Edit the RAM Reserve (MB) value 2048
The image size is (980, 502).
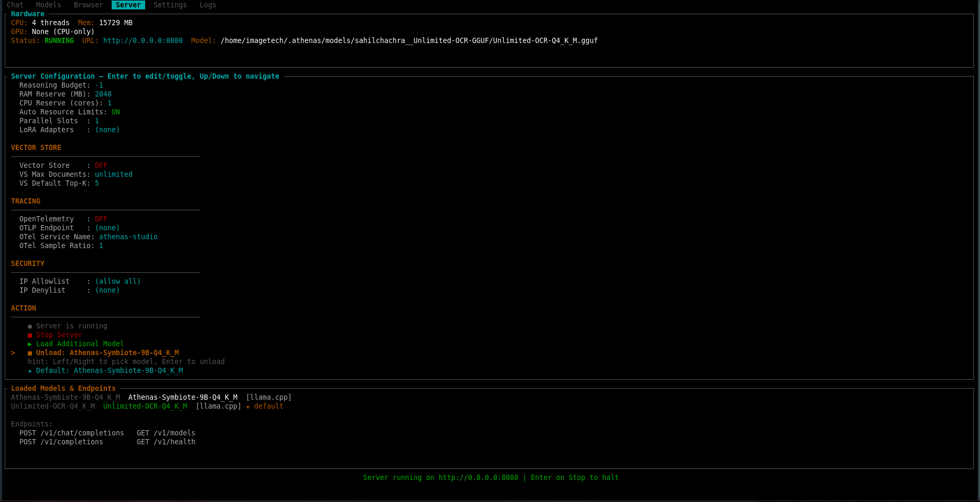pyautogui.click(x=103, y=94)
